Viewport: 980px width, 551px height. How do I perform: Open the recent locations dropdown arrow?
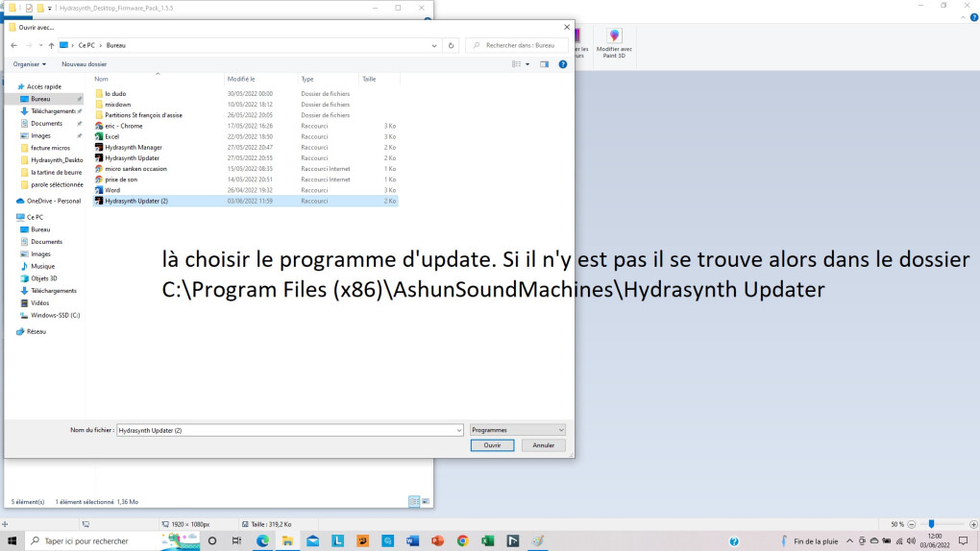(x=40, y=46)
